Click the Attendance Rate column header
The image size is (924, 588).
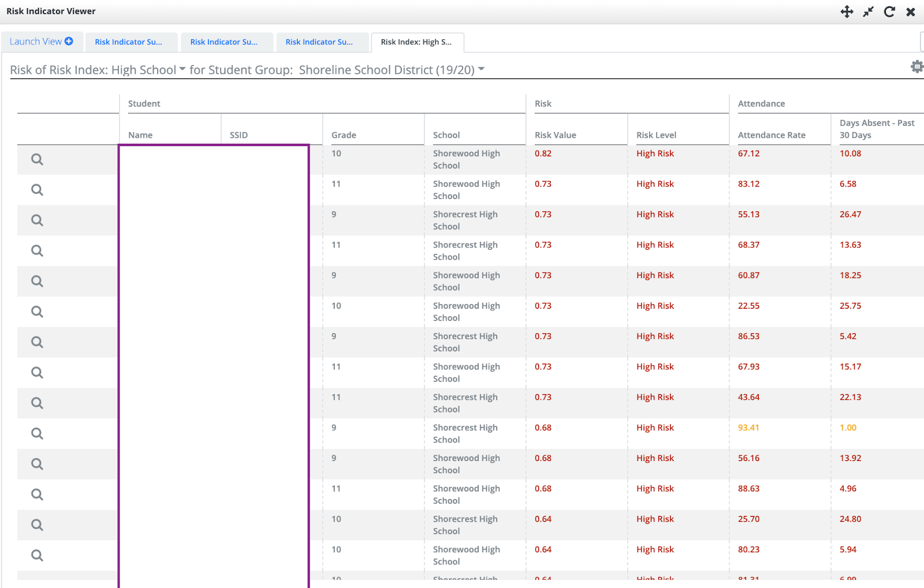(x=772, y=134)
